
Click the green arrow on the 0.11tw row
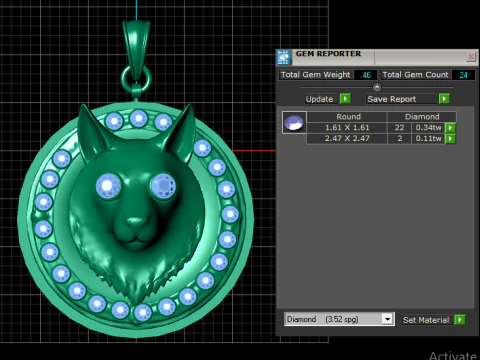450,138
